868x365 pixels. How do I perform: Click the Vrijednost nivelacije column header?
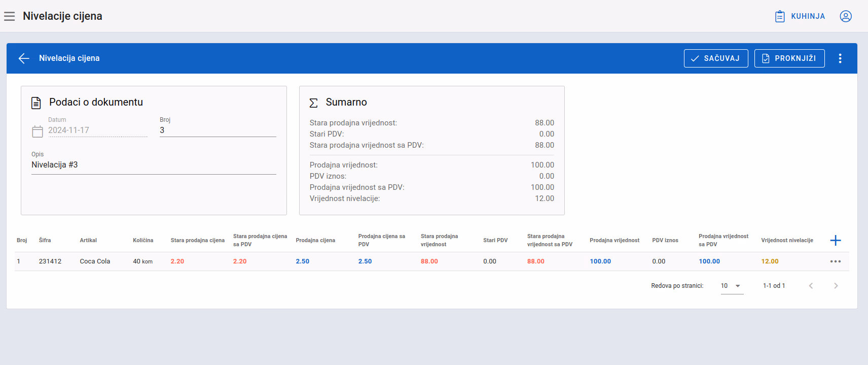(787, 240)
